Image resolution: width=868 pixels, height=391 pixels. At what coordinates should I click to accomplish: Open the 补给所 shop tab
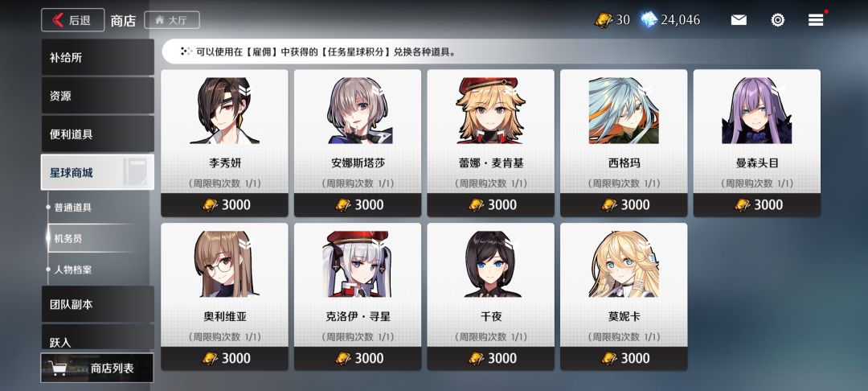[x=97, y=57]
